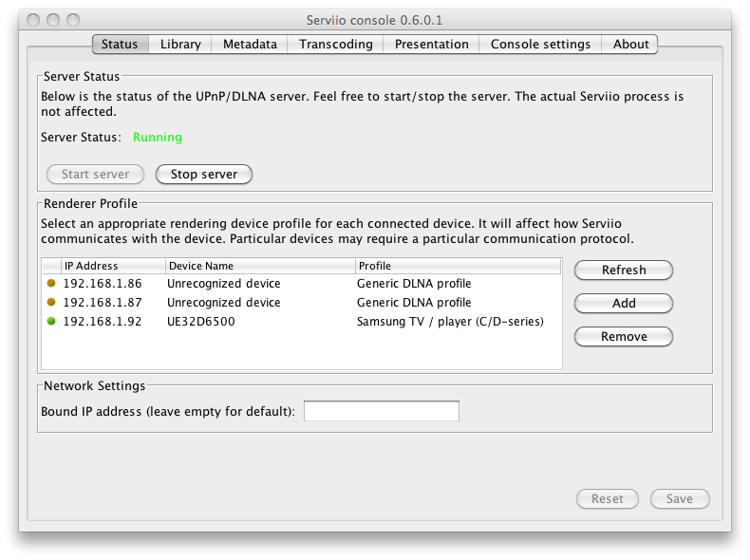
Task: Show the About tab
Action: [630, 44]
